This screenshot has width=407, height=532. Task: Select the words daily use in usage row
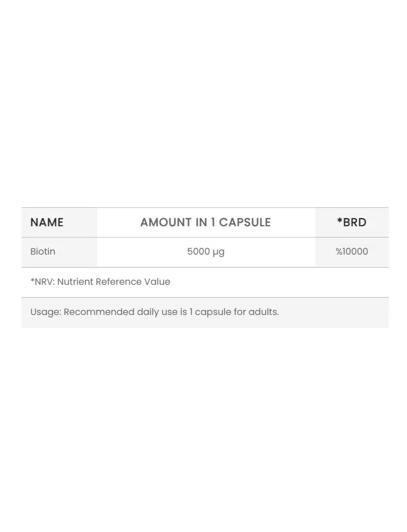[x=157, y=312]
